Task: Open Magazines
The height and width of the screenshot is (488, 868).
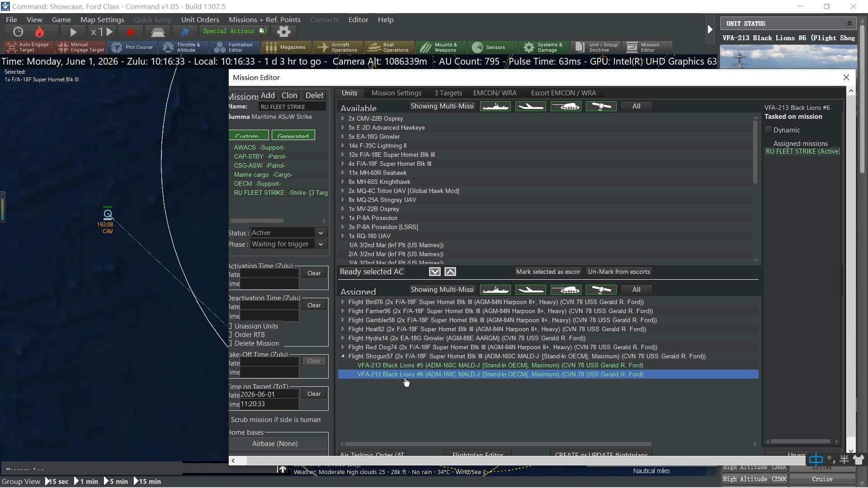Action: point(287,47)
